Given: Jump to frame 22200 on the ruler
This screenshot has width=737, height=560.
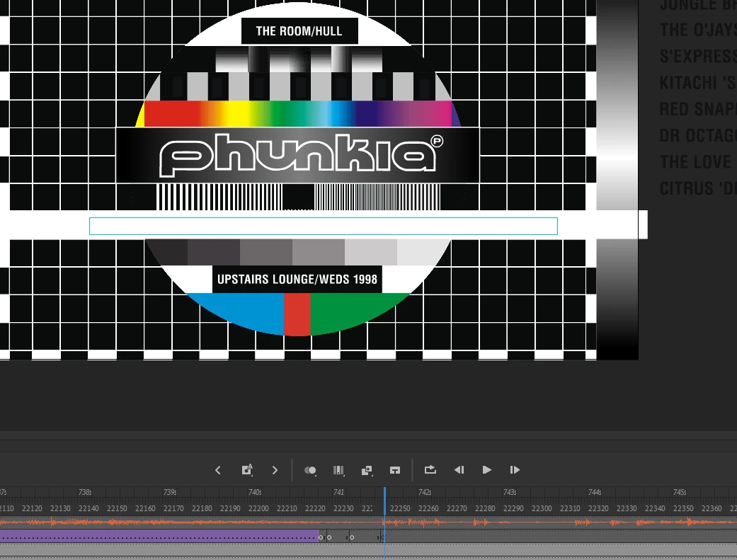Looking at the screenshot, I should pyautogui.click(x=258, y=508).
